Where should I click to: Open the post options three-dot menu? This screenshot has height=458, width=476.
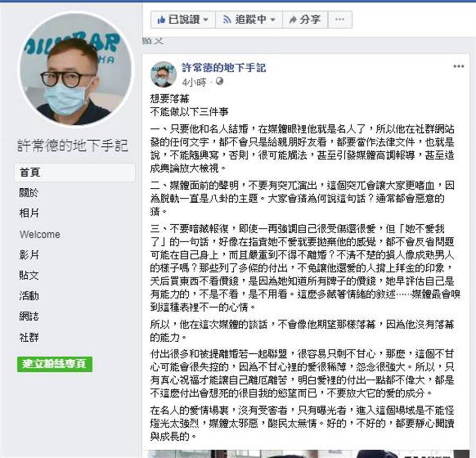tap(459, 67)
